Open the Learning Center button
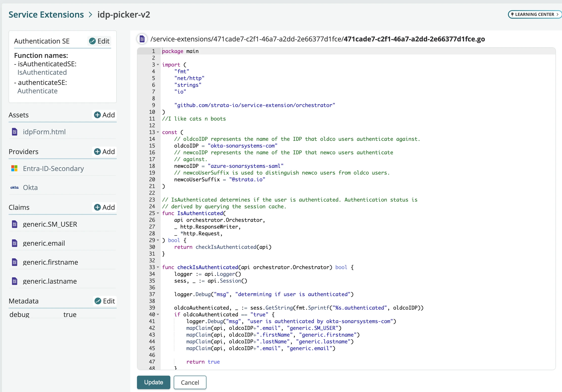562x392 pixels. click(534, 14)
